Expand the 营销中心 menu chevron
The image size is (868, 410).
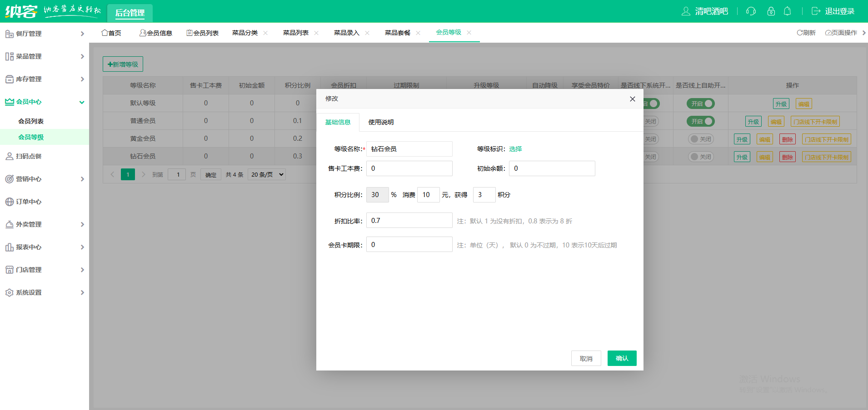pos(82,179)
